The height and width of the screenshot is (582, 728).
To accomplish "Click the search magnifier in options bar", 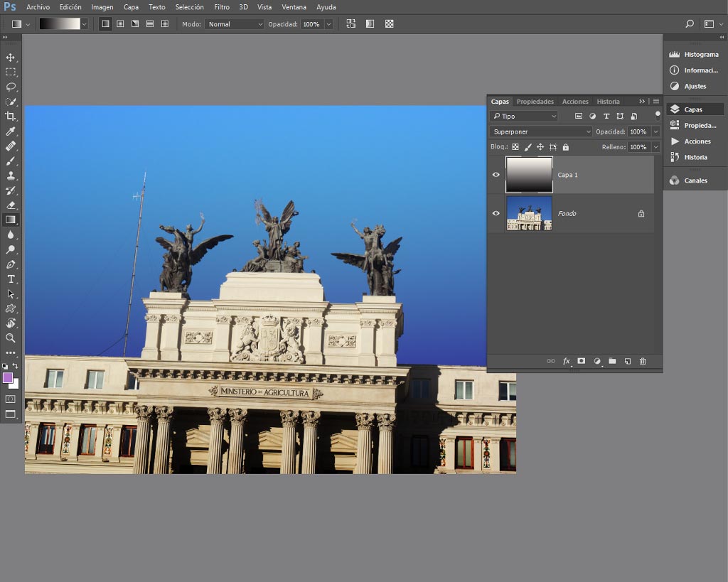I will (x=690, y=23).
